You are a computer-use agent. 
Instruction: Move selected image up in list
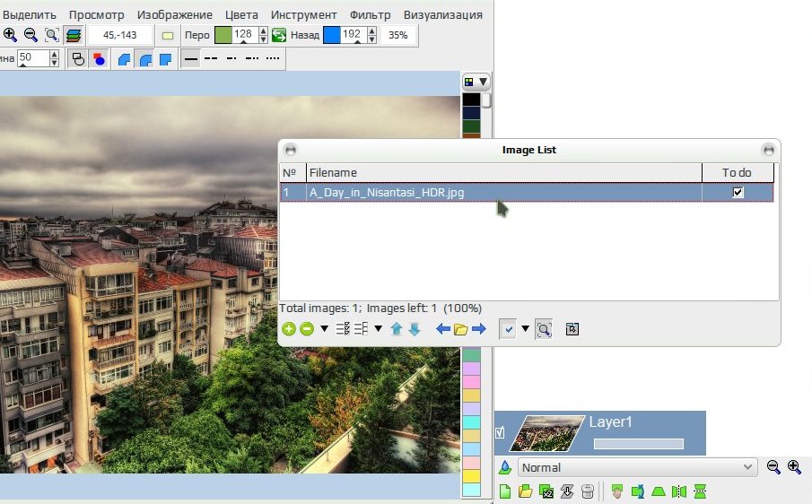click(397, 329)
